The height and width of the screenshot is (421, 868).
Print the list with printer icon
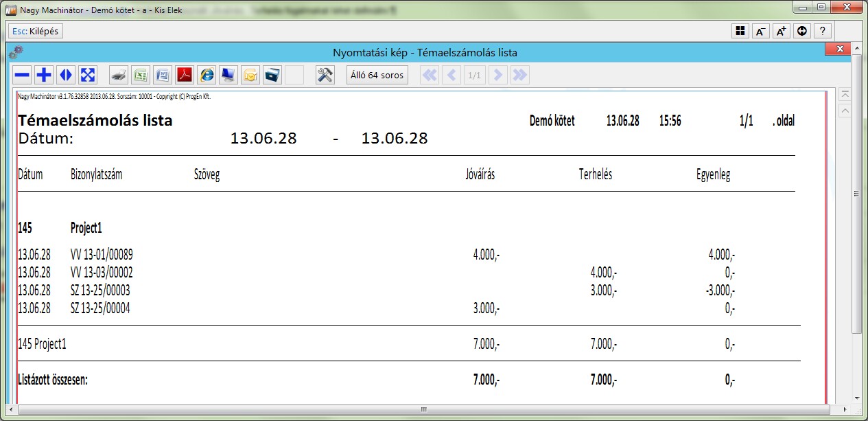pyautogui.click(x=119, y=75)
